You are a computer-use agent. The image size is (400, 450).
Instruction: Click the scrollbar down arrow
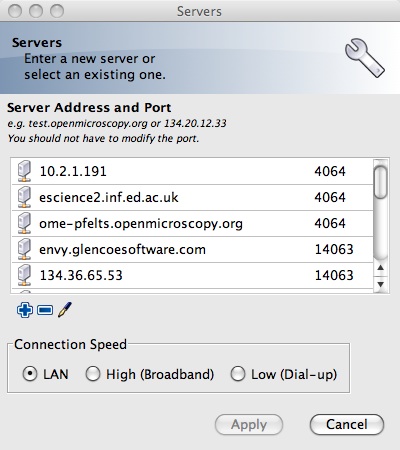(x=381, y=284)
